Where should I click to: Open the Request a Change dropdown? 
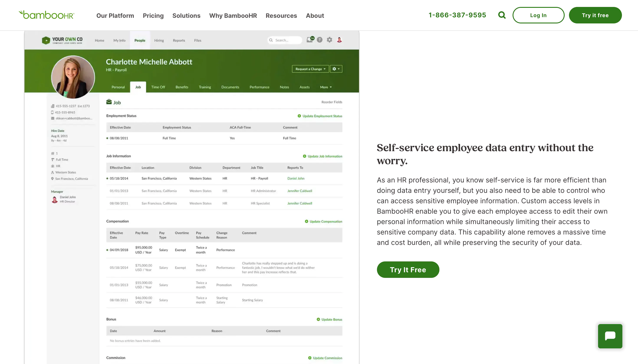(310, 69)
